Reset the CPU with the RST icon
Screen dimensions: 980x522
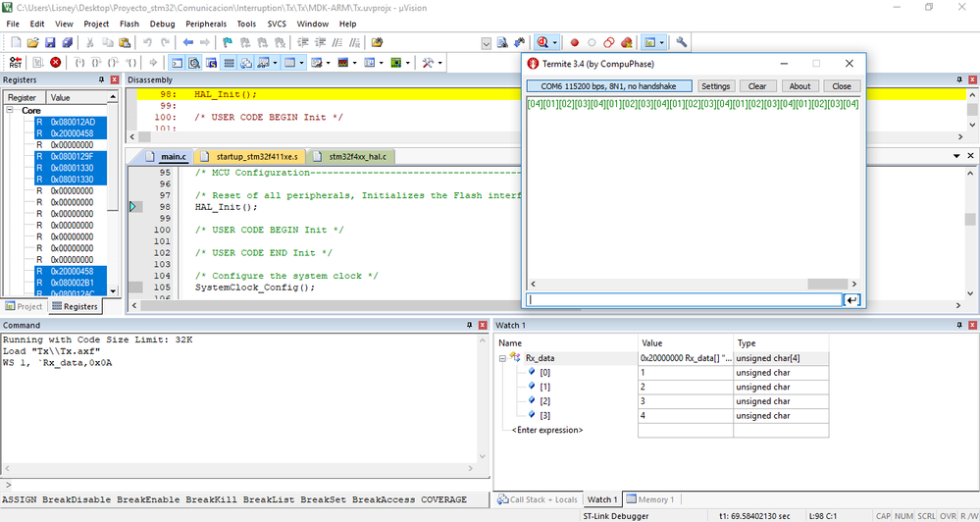pyautogui.click(x=15, y=63)
